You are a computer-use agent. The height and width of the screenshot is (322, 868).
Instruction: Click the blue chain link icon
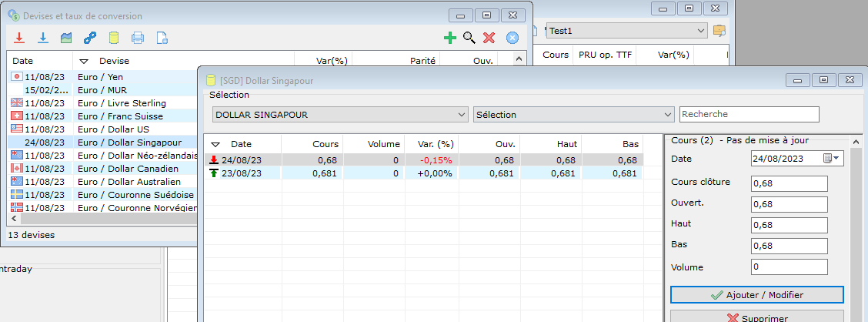click(x=90, y=38)
